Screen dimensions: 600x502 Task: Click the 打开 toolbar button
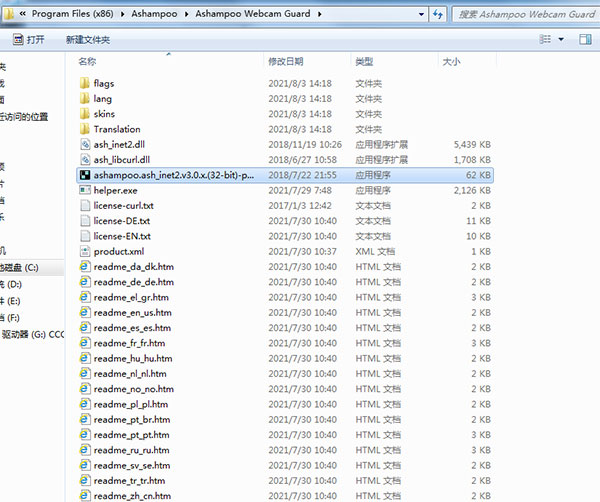29,39
